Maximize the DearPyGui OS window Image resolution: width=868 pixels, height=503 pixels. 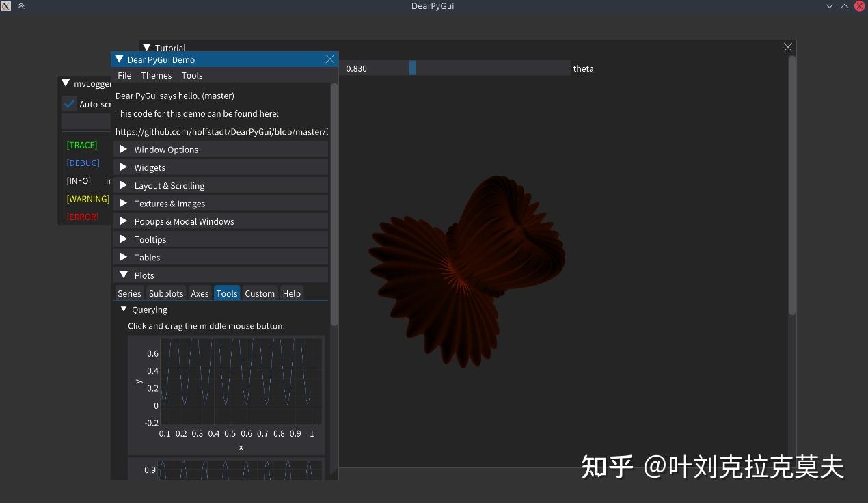(x=845, y=5)
